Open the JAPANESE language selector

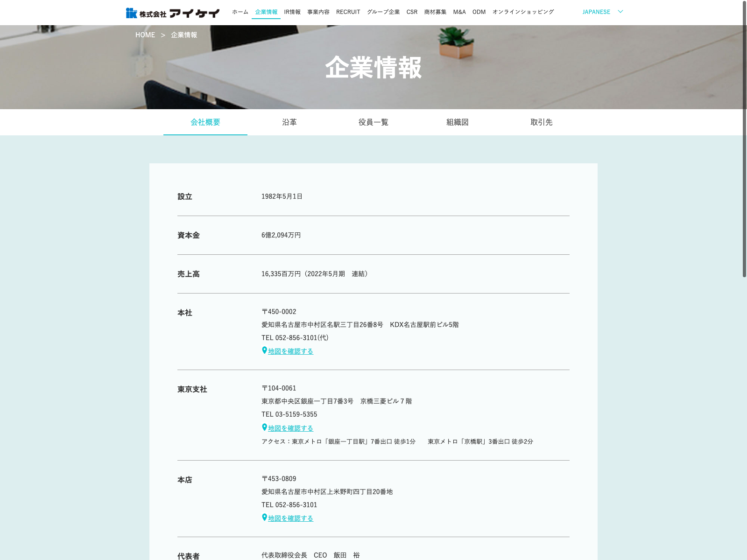596,12
